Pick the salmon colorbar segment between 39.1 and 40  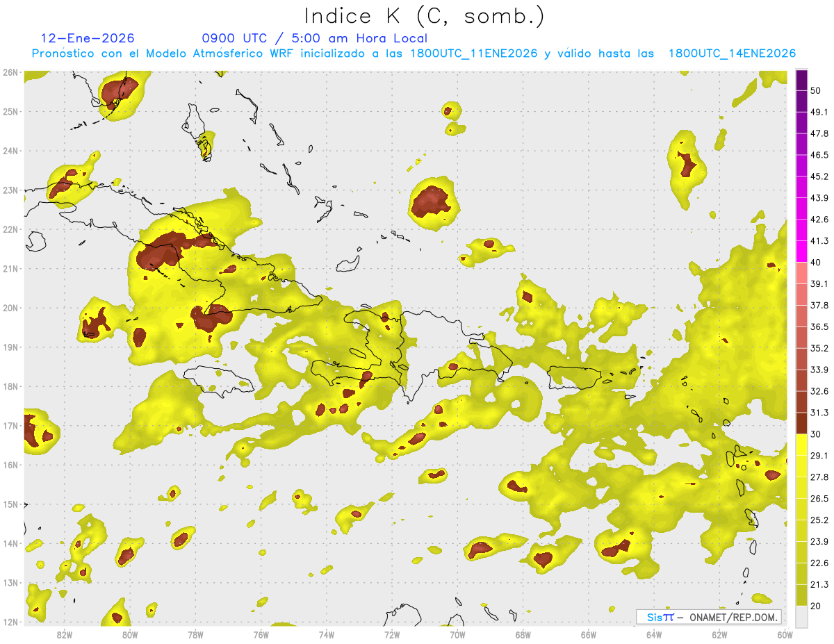pos(801,273)
